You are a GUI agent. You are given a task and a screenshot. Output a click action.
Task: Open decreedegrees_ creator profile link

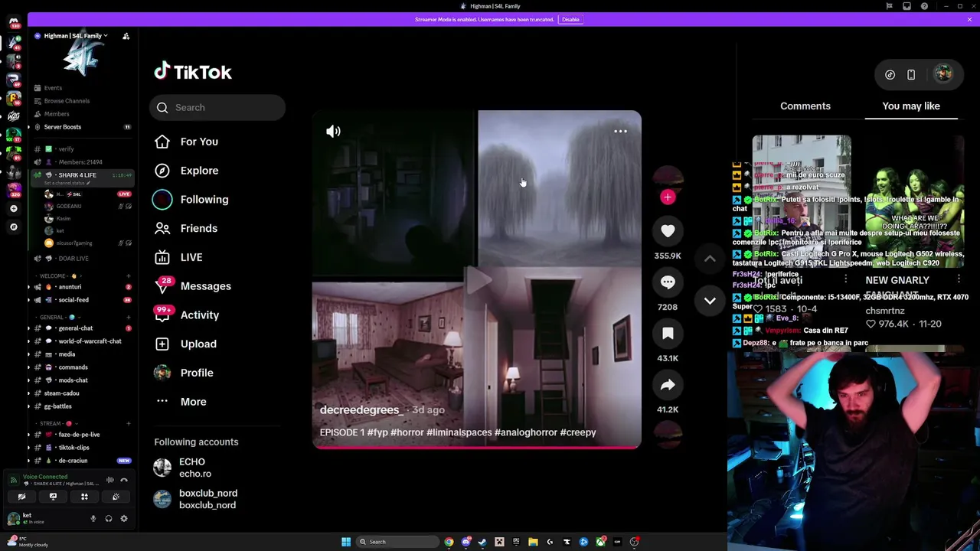tap(361, 410)
